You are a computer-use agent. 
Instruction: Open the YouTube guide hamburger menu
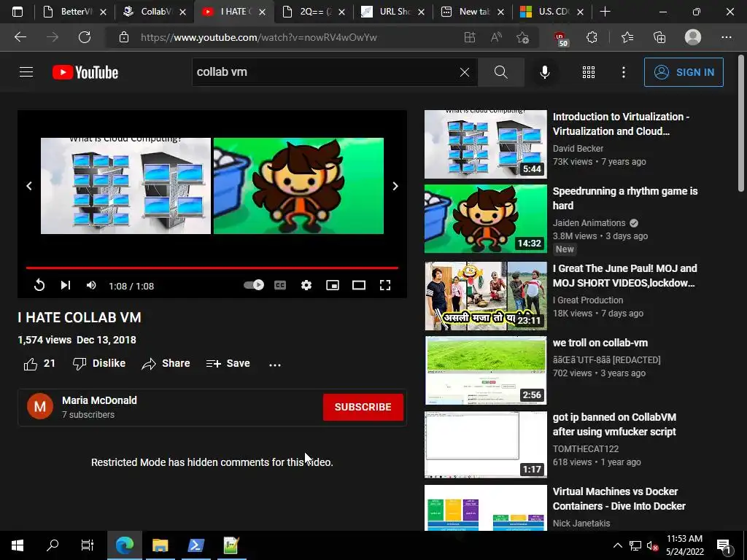point(26,72)
